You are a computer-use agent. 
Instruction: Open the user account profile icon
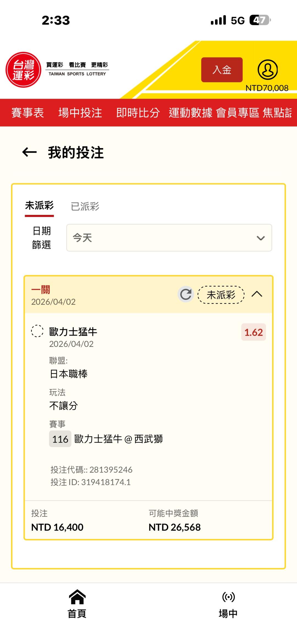[267, 70]
